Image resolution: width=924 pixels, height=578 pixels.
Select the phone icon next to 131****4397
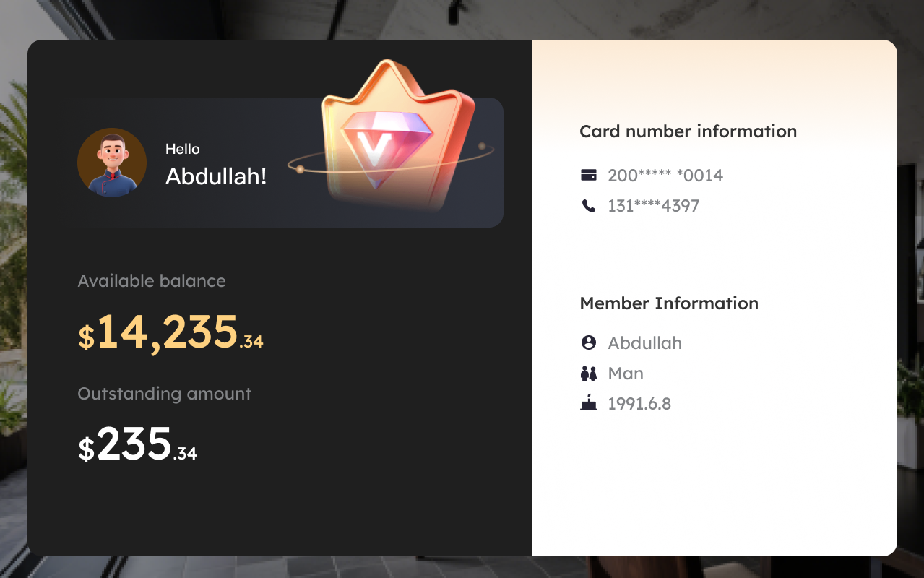(x=589, y=205)
